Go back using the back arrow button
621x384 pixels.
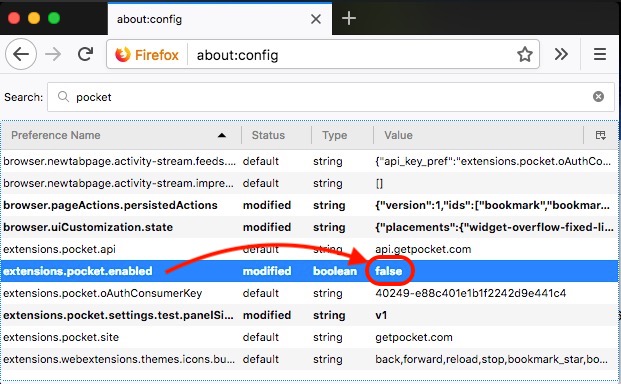click(21, 54)
